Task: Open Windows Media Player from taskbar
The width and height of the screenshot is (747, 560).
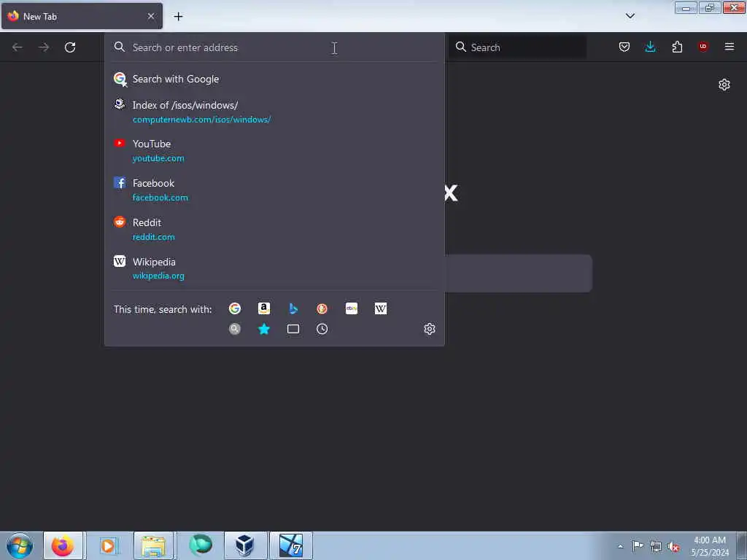Action: coord(108,545)
